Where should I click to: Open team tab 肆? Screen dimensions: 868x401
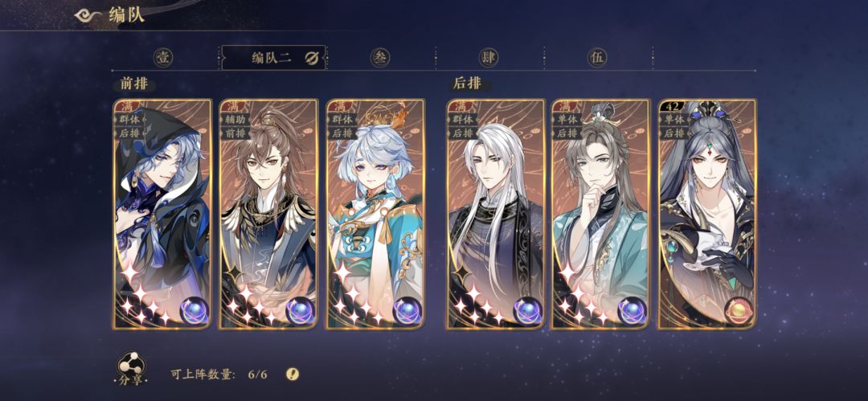click(489, 58)
